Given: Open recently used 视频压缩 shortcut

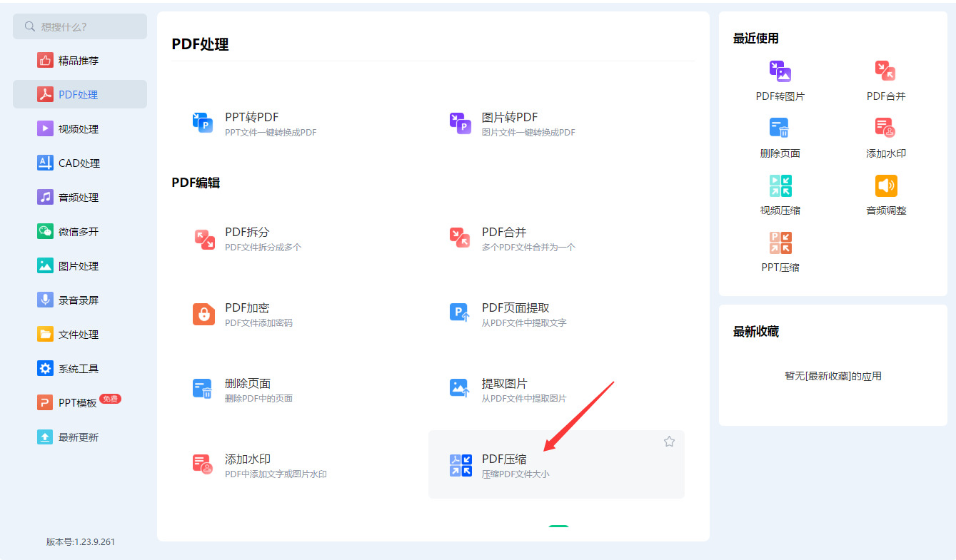Looking at the screenshot, I should point(780,195).
